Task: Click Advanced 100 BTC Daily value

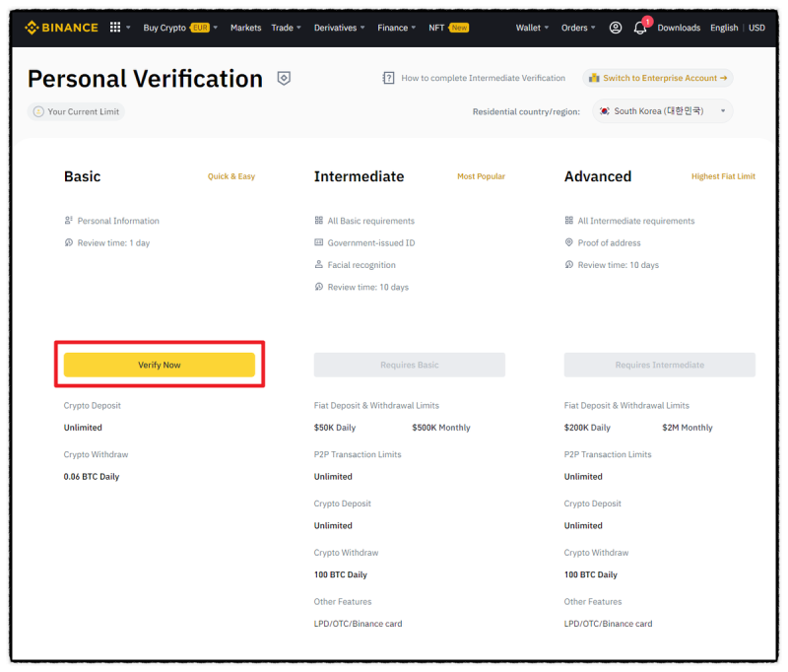Action: click(590, 574)
